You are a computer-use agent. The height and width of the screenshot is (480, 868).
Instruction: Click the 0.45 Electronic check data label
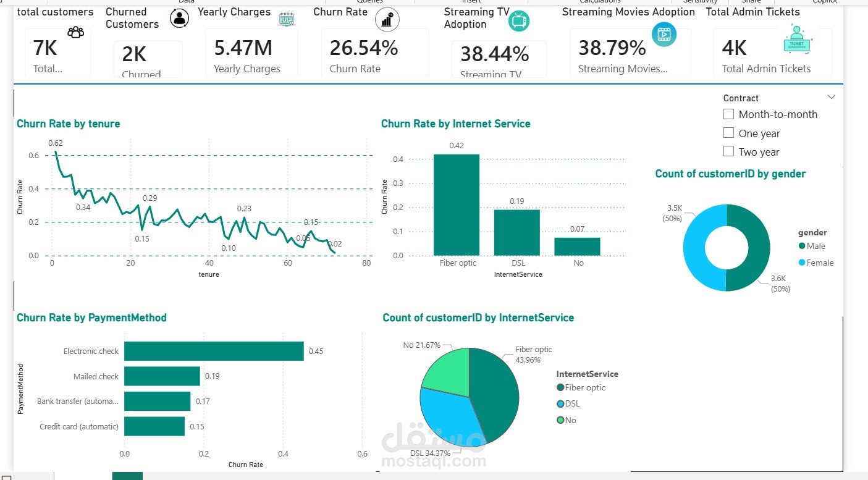316,351
